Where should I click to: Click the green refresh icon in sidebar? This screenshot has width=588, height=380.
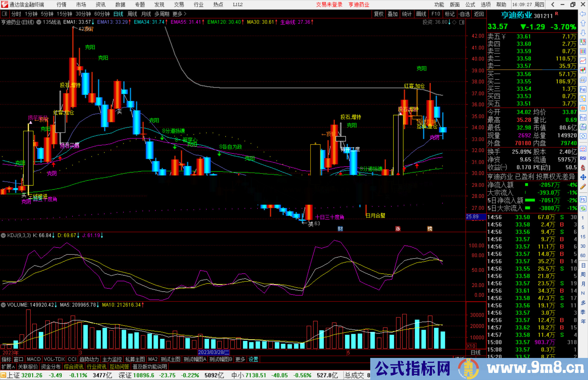[583, 209]
